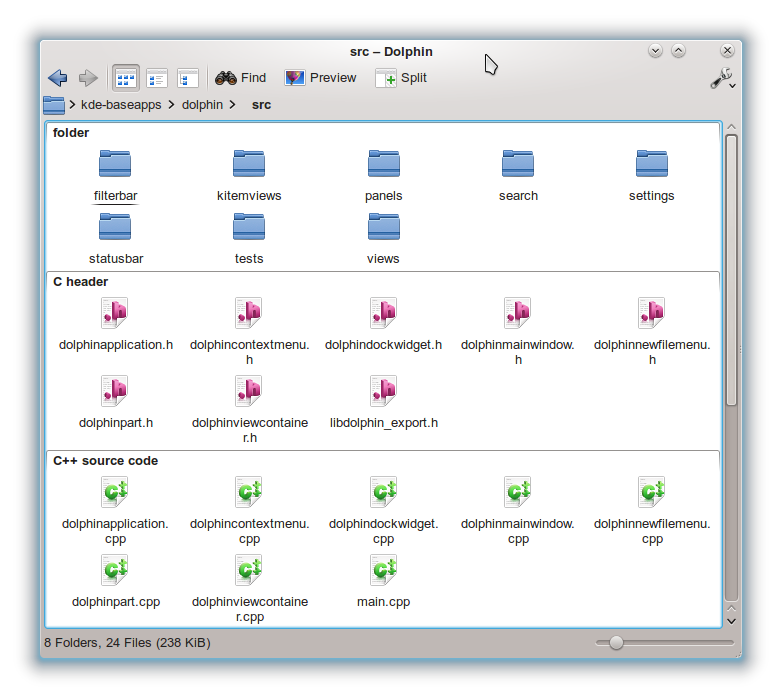Screen dimensions: 782x698
Task: Click the 'C header' group heading
Action: [x=80, y=282]
